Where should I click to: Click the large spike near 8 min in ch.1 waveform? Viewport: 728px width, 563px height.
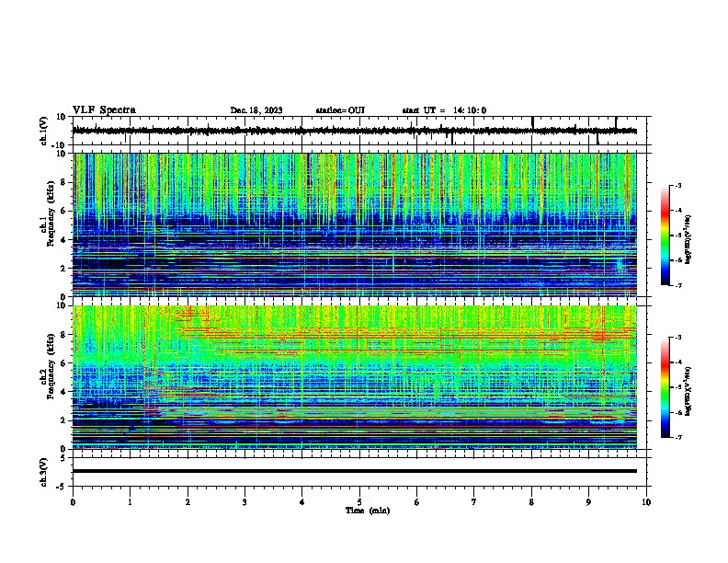tap(532, 123)
